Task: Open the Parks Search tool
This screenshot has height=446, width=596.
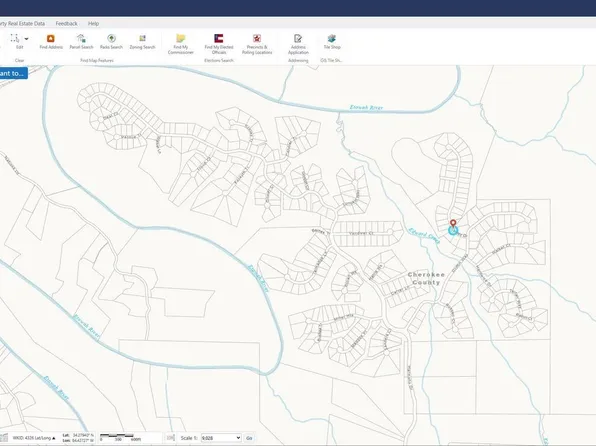Action: (111, 41)
